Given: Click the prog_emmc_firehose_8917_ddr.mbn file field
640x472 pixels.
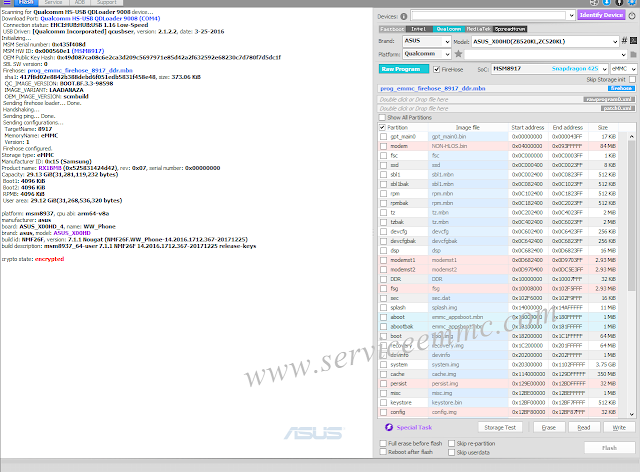Looking at the screenshot, I should click(507, 88).
